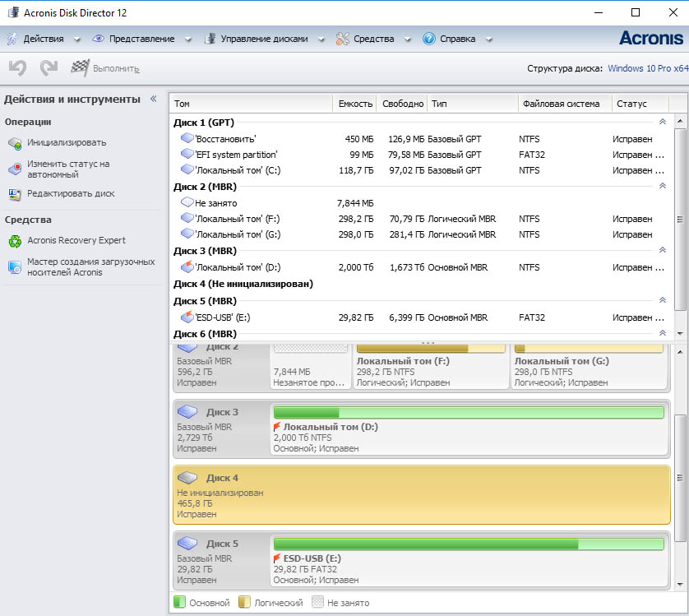Click the Диск 5 drive icon in graphical view
This screenshot has height=616, width=689.
point(187,543)
